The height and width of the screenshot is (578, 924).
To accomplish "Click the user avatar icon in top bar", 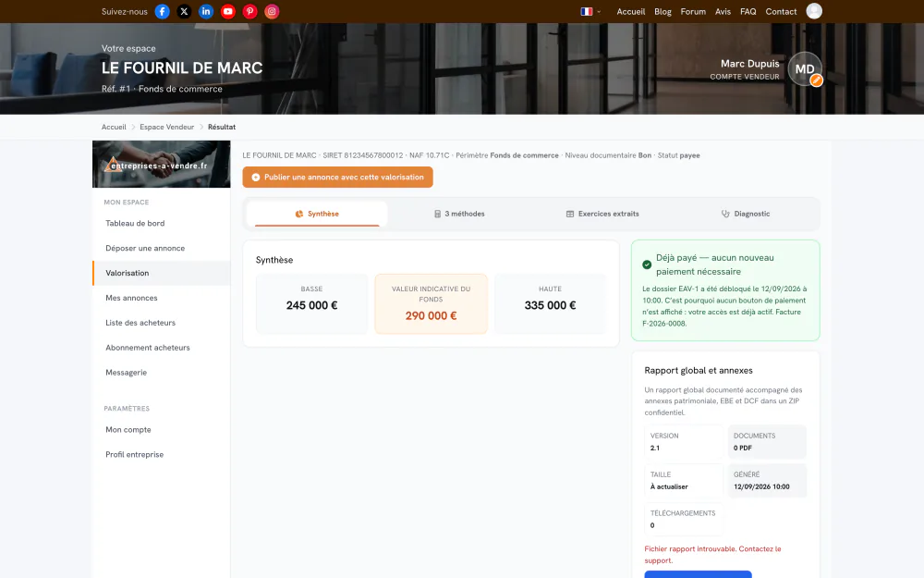I will pos(814,11).
